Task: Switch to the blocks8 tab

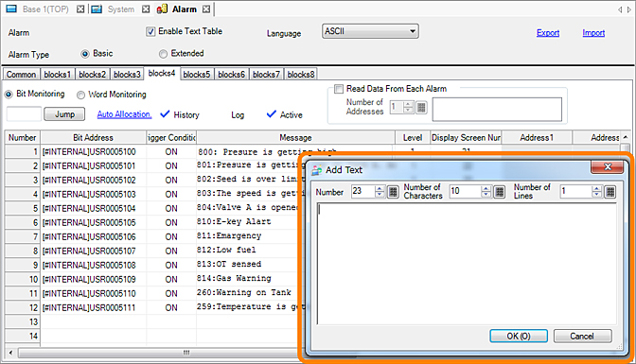Action: 301,75
